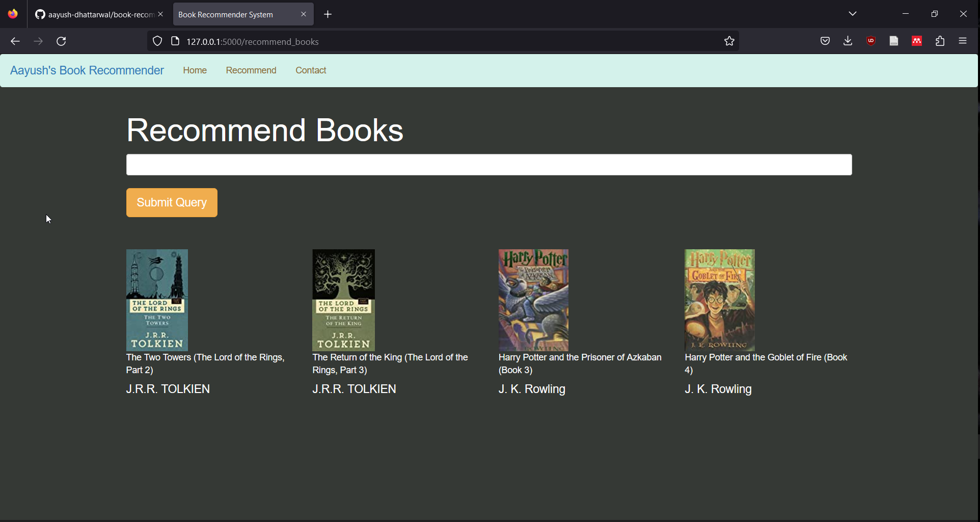The width and height of the screenshot is (980, 522).
Task: Open the Downloads panel
Action: (x=848, y=41)
